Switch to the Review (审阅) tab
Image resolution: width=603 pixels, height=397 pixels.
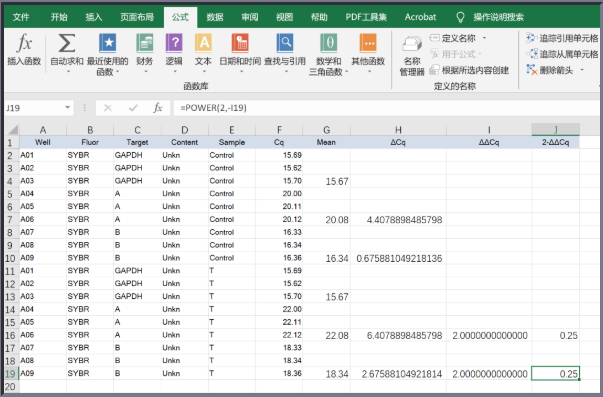(x=250, y=17)
